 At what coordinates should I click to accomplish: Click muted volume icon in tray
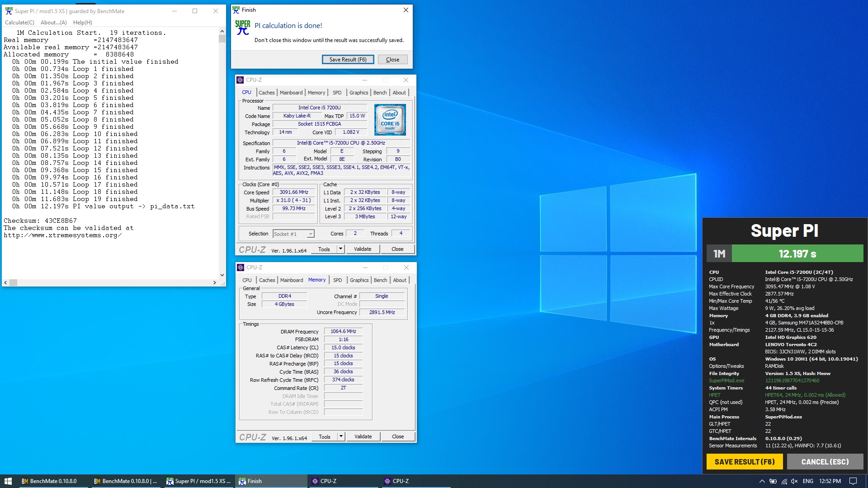click(x=794, y=481)
